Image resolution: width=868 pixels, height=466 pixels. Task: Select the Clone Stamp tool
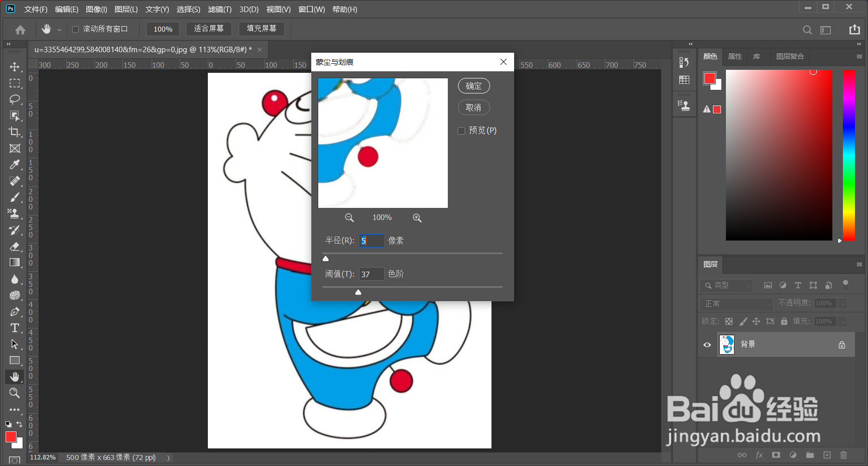15,213
